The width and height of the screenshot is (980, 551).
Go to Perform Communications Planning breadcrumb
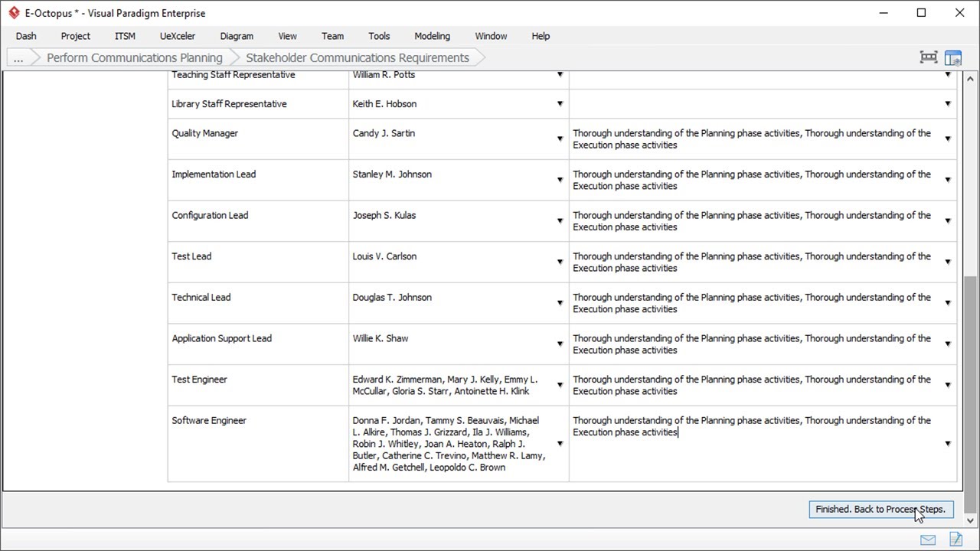tap(135, 58)
